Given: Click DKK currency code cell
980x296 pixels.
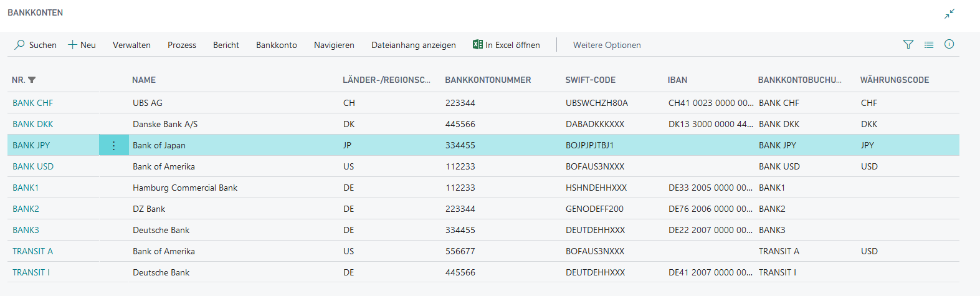Looking at the screenshot, I should (869, 124).
